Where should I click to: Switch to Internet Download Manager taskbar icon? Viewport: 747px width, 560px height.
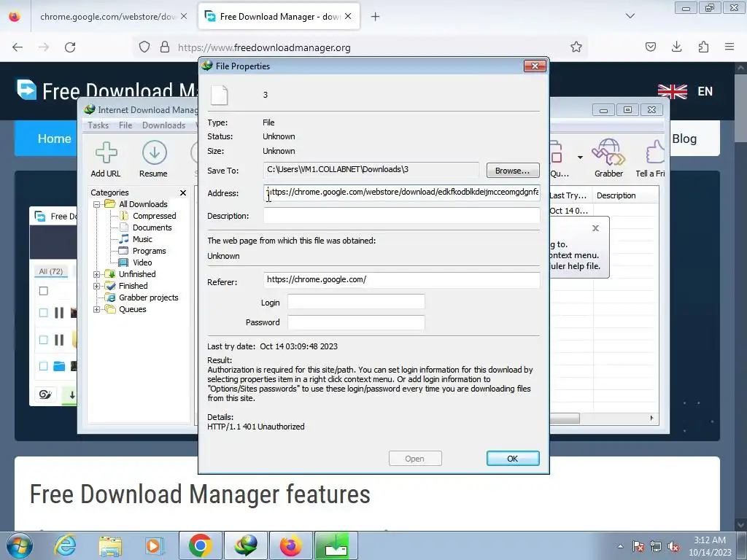point(245,545)
